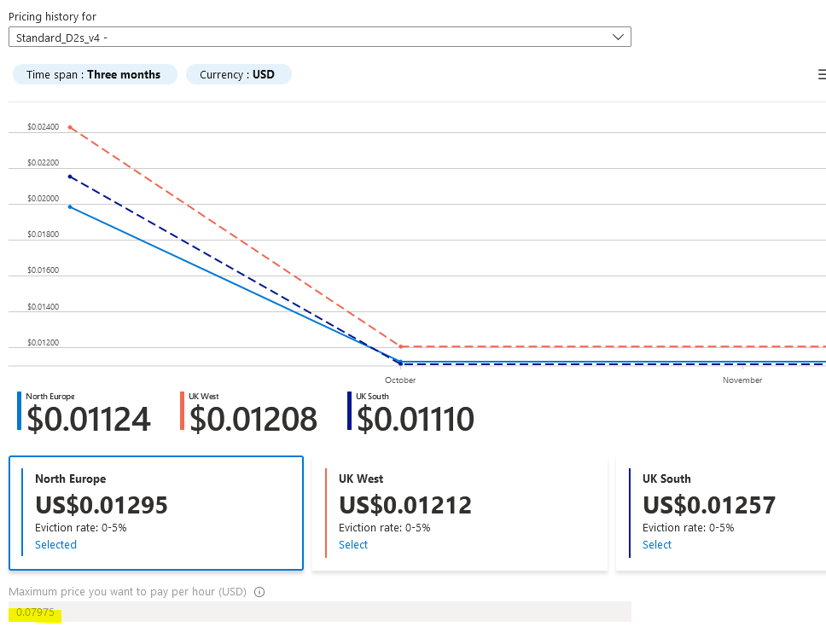Viewport: 826px width, 644px height.
Task: Click UK West data point at October
Action: click(x=400, y=346)
